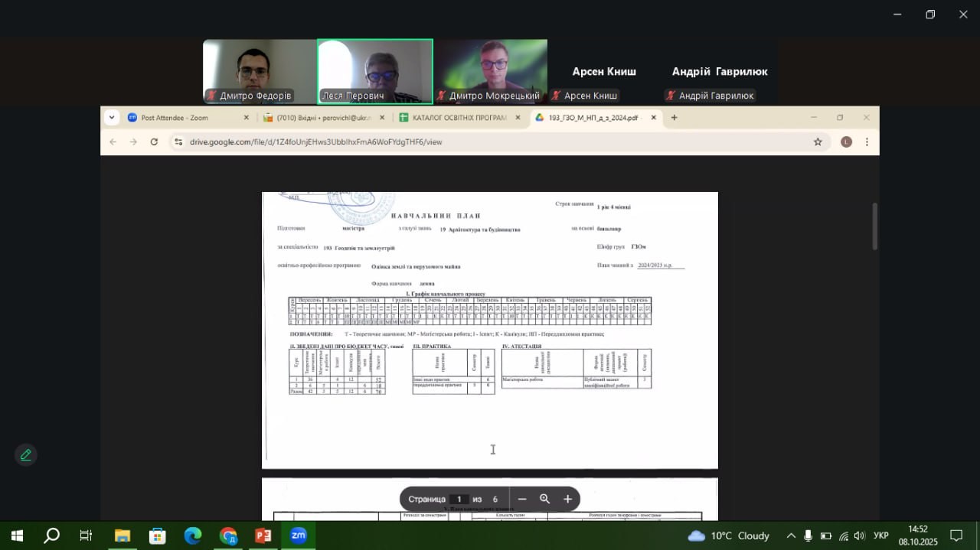Click the PDF vertical scrollbar thumb

click(875, 226)
